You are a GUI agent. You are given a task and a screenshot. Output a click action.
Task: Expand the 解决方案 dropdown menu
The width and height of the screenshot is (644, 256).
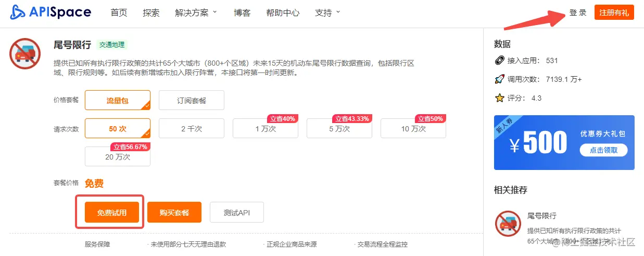[196, 13]
